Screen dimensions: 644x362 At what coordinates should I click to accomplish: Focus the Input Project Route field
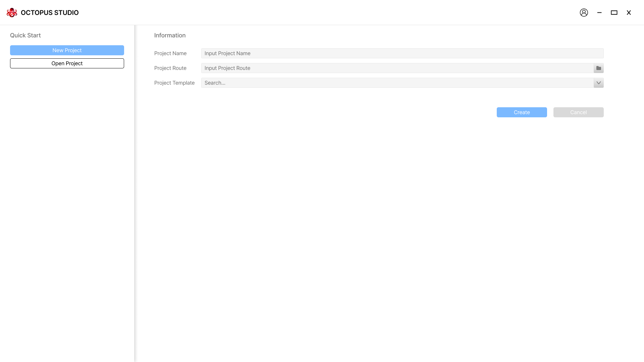(397, 68)
